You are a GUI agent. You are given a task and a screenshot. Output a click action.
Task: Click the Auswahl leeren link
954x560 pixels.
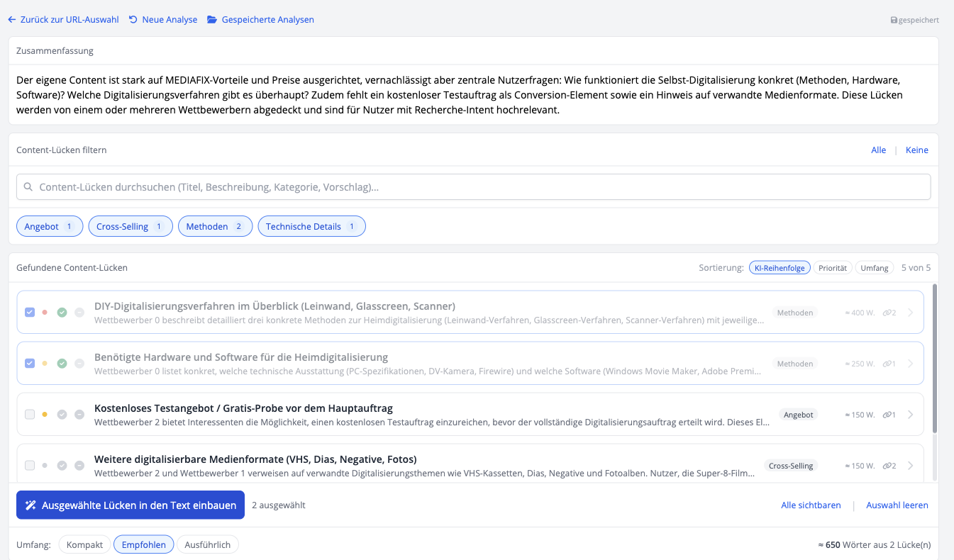[x=897, y=505]
